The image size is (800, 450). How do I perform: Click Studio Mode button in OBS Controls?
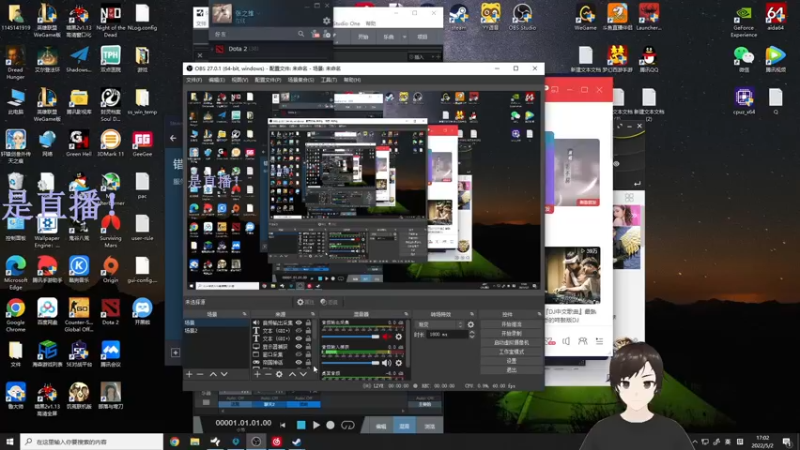[511, 352]
